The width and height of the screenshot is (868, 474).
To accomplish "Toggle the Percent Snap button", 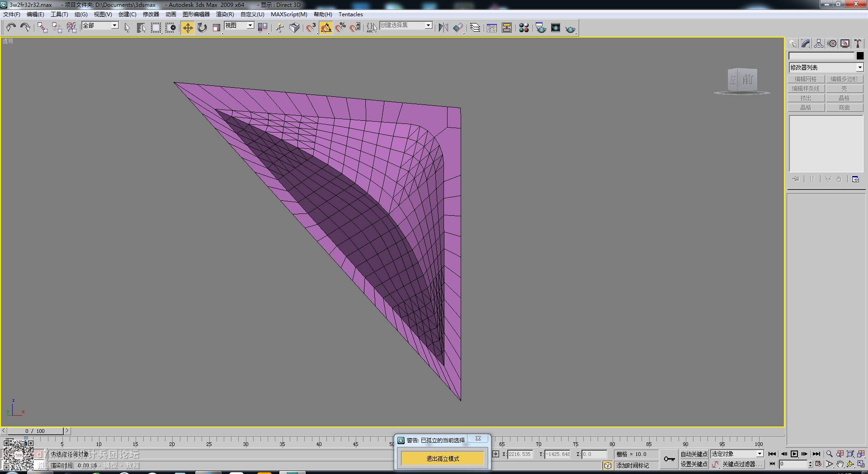I will (x=340, y=28).
